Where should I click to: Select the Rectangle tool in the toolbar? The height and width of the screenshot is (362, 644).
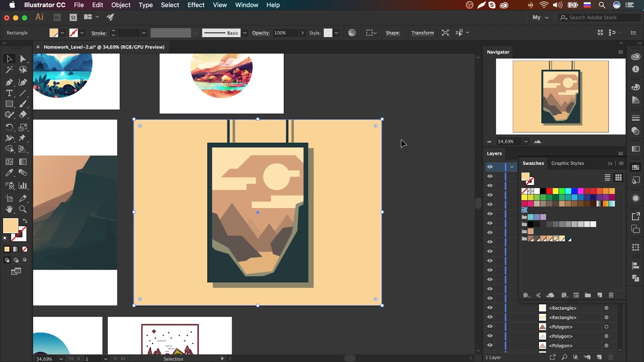click(9, 104)
